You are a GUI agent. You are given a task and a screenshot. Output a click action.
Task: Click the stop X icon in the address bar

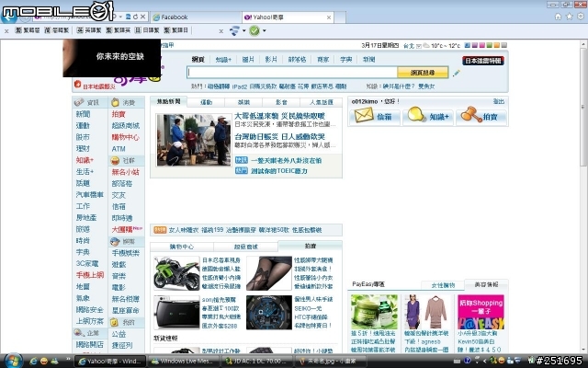tap(143, 17)
